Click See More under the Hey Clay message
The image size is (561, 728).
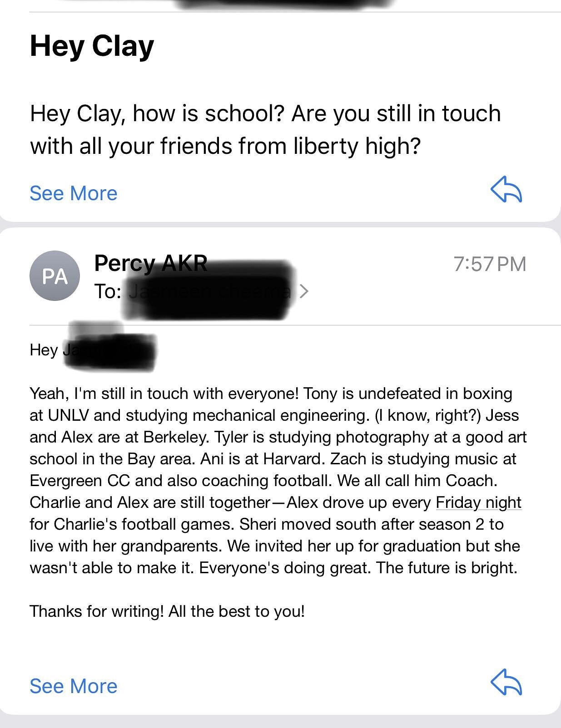[x=74, y=193]
